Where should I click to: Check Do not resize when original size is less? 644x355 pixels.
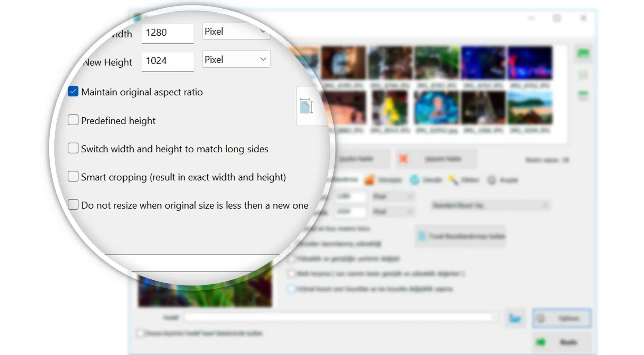[x=73, y=204]
